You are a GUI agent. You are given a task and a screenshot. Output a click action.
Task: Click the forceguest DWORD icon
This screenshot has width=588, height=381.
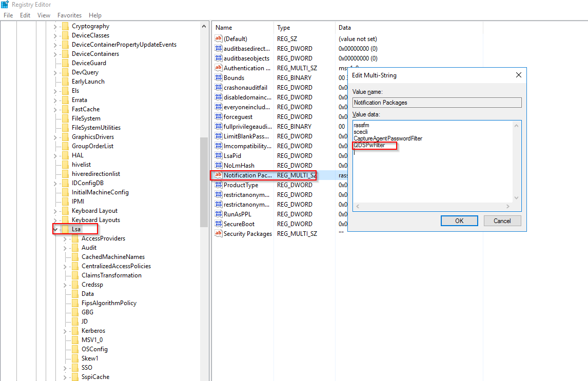pyautogui.click(x=218, y=116)
